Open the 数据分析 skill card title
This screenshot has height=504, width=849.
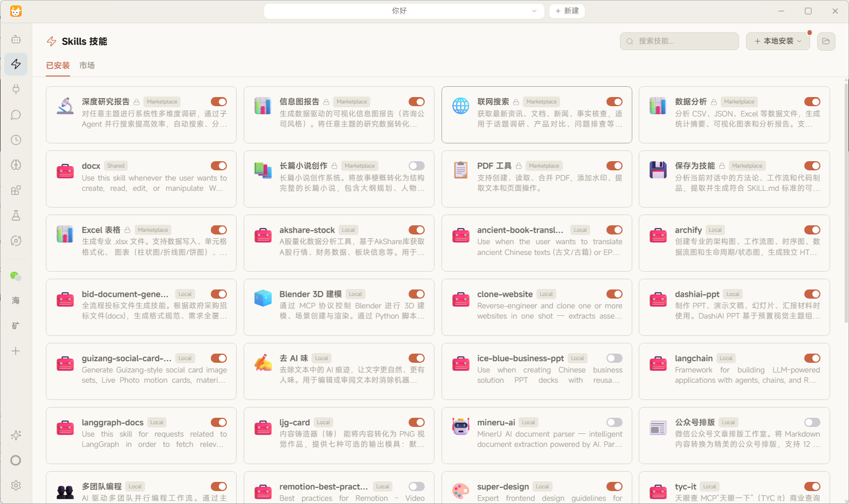pos(691,102)
